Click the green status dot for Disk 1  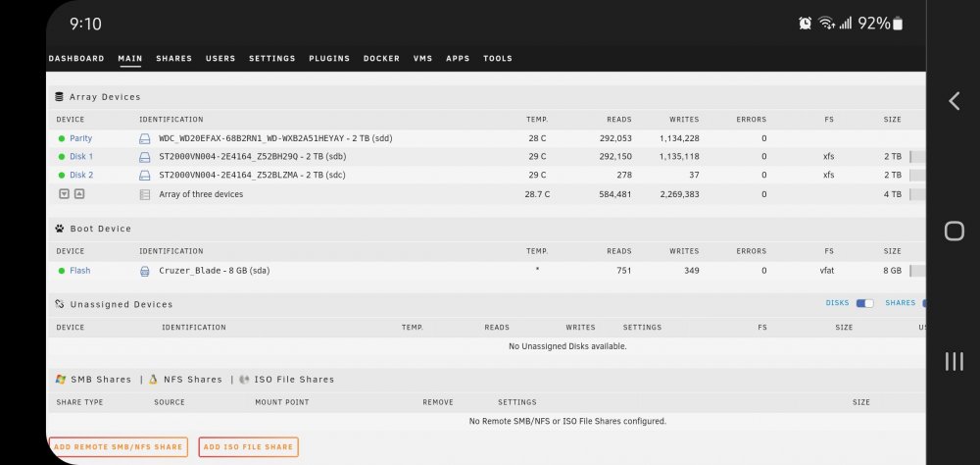pyautogui.click(x=61, y=156)
